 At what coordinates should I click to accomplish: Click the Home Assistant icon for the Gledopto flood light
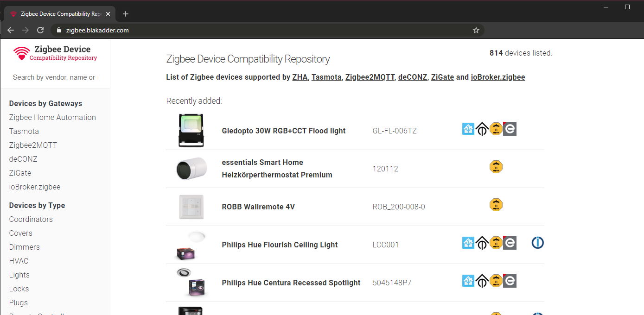pos(468,129)
